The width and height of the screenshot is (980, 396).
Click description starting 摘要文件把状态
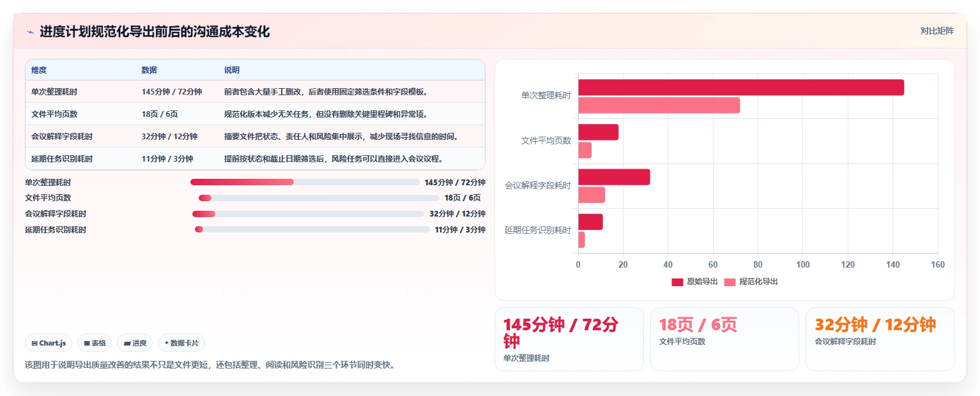coord(341,137)
